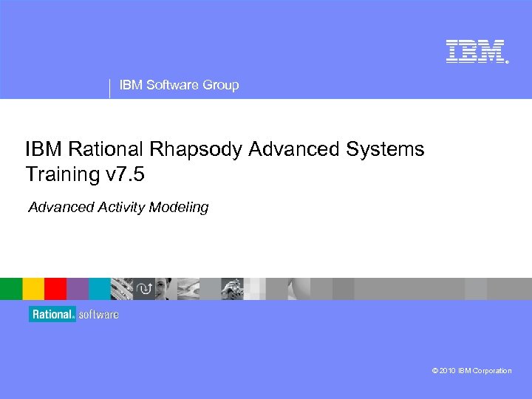Click the smiling woman photo tile
The height and width of the screenshot is (399, 532).
(x=166, y=289)
